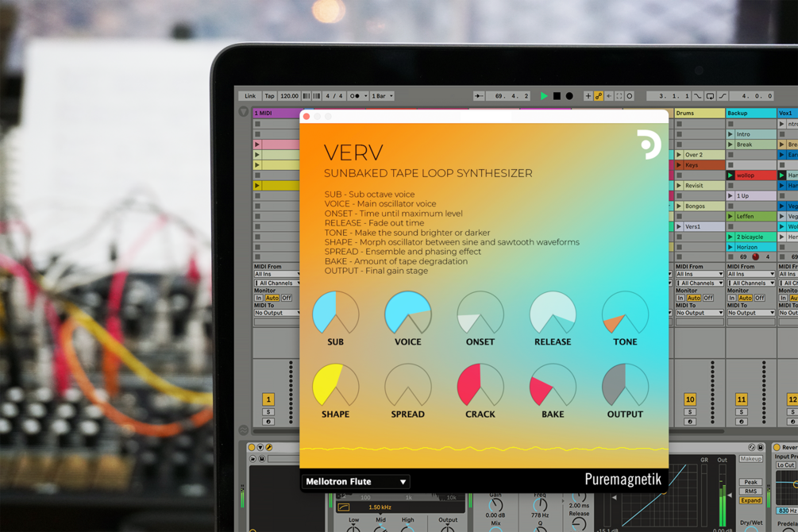Click the Lo Cut button in Reverb
Viewport: 798px width, 532px height.
(786, 465)
